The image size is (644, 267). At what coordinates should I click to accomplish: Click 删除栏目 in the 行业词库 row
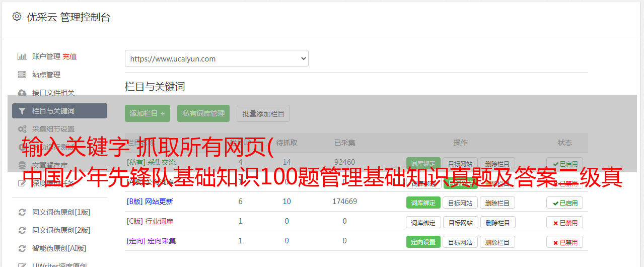(497, 222)
